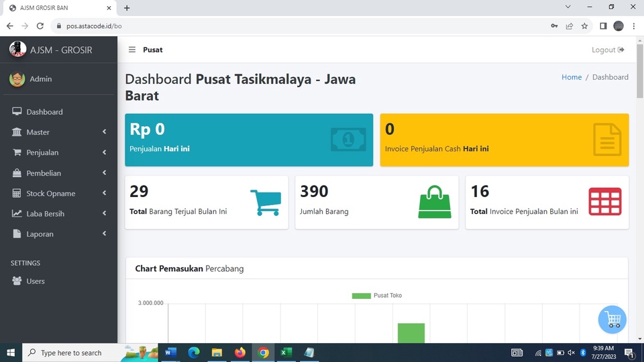Open a new browser tab
Screen dimensions: 644x362
[x=127, y=8]
